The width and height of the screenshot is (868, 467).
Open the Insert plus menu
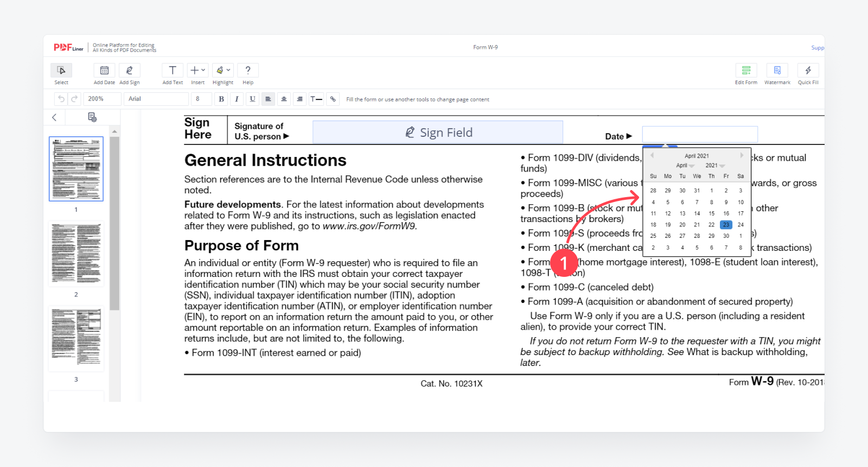tap(197, 70)
